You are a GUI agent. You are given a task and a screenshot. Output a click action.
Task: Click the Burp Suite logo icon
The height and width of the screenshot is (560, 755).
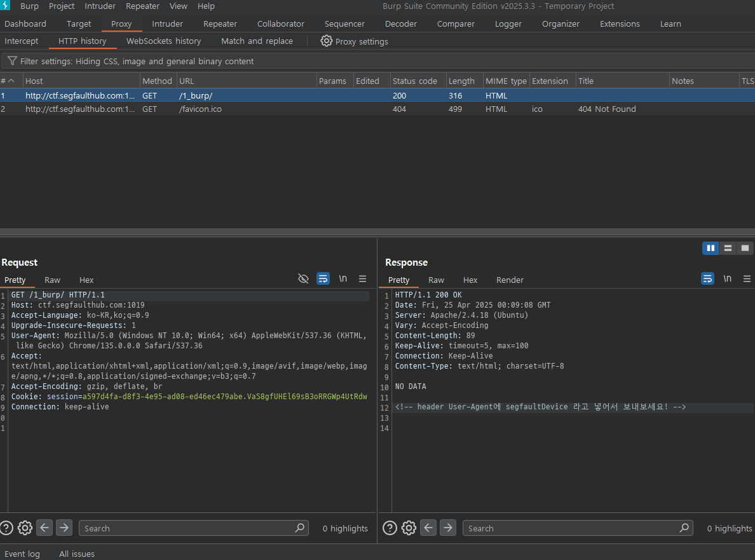pyautogui.click(x=5, y=5)
